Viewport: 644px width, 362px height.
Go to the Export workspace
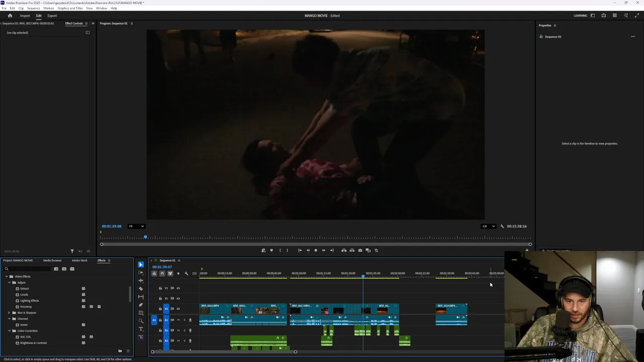(52, 16)
